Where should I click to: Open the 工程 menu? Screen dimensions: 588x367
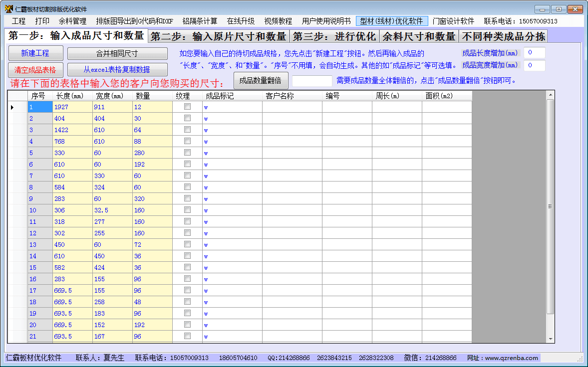(18, 21)
